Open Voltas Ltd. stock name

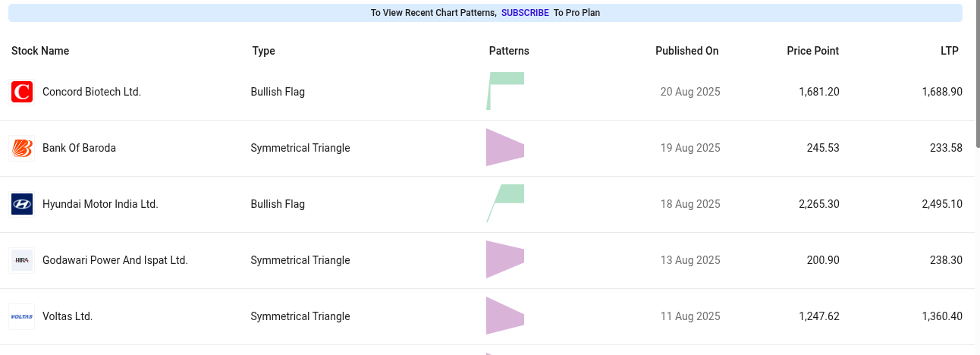pyautogui.click(x=68, y=316)
